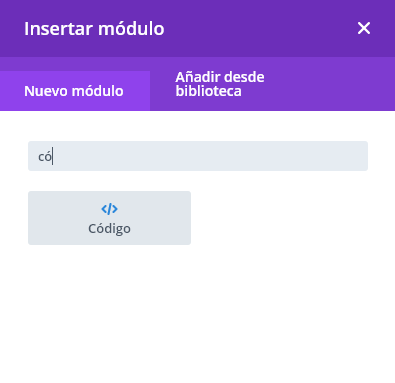Click empty space right of search text
Image resolution: width=395 pixels, height=383 pixels.
pyautogui.click(x=210, y=156)
